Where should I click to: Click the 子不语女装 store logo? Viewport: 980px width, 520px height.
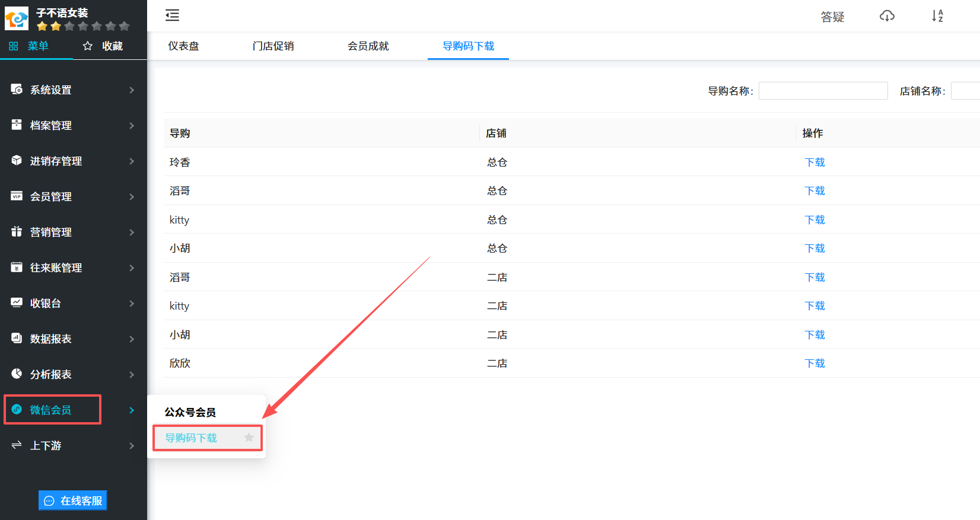pos(17,18)
